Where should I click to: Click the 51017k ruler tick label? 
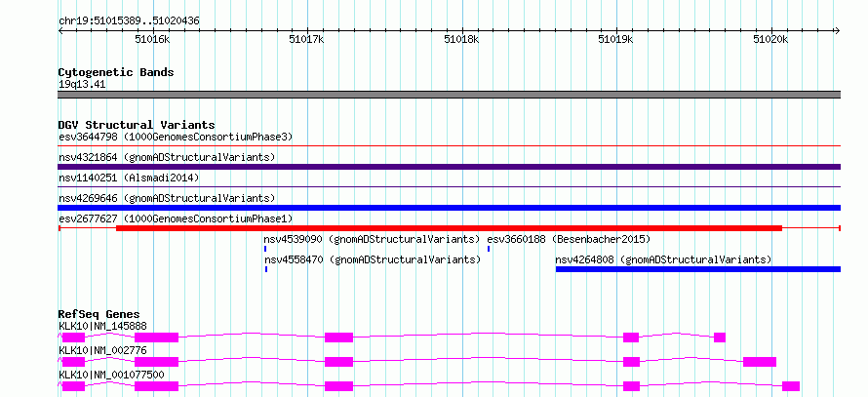click(307, 39)
